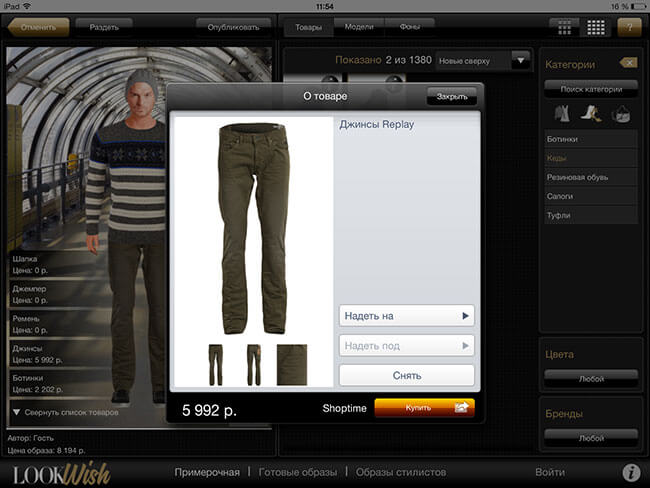Screen dimensions: 650x488
Task: Select the second jeans back thumbnail
Action: (x=254, y=365)
